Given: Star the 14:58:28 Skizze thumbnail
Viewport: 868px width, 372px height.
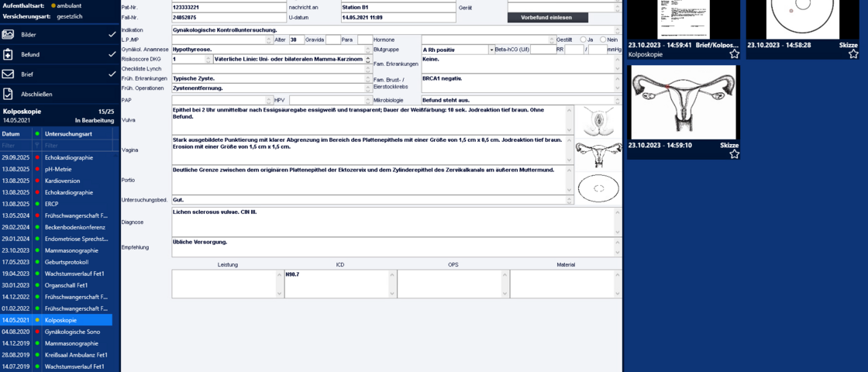Looking at the screenshot, I should tap(853, 54).
